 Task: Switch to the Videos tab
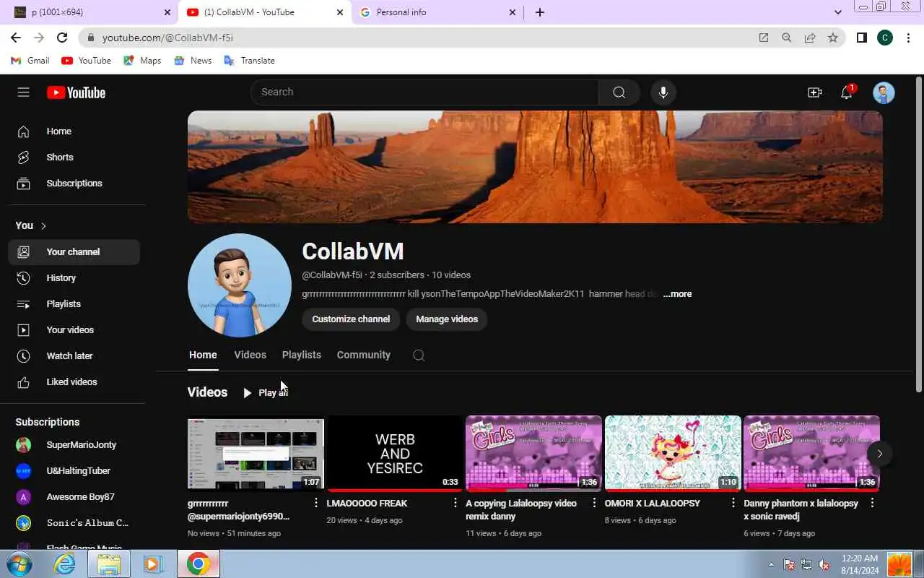[x=250, y=355]
